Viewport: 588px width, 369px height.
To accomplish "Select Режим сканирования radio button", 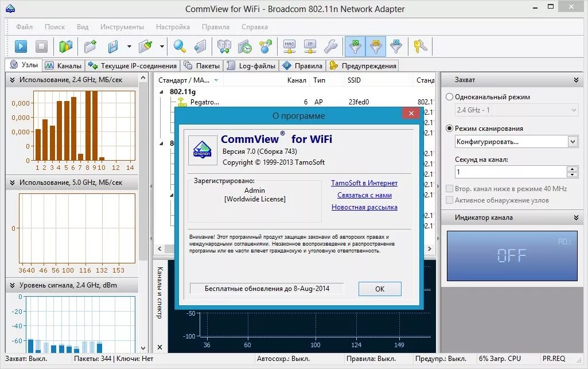I will click(x=449, y=128).
